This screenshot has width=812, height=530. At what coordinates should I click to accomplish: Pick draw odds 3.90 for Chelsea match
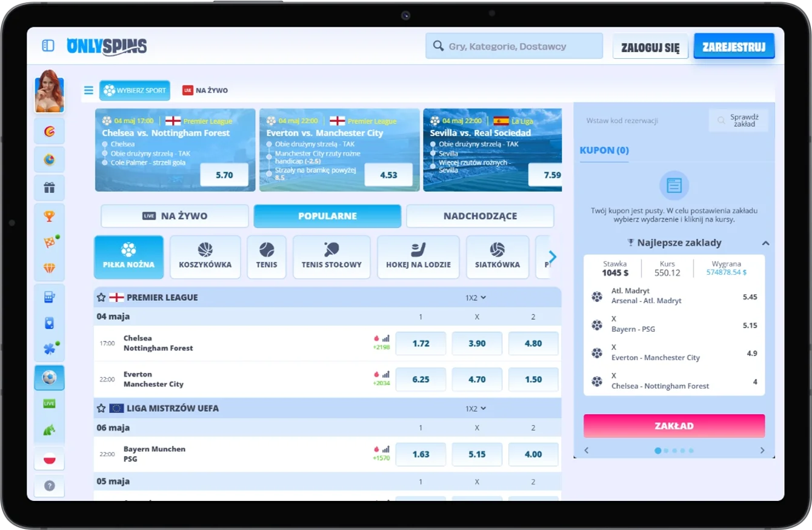pos(477,343)
